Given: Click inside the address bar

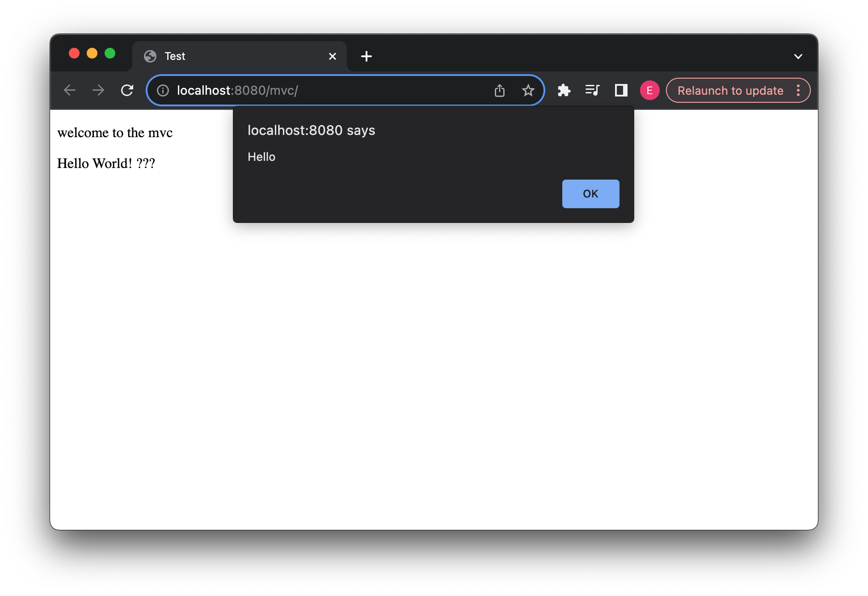Looking at the screenshot, I should pos(313,90).
